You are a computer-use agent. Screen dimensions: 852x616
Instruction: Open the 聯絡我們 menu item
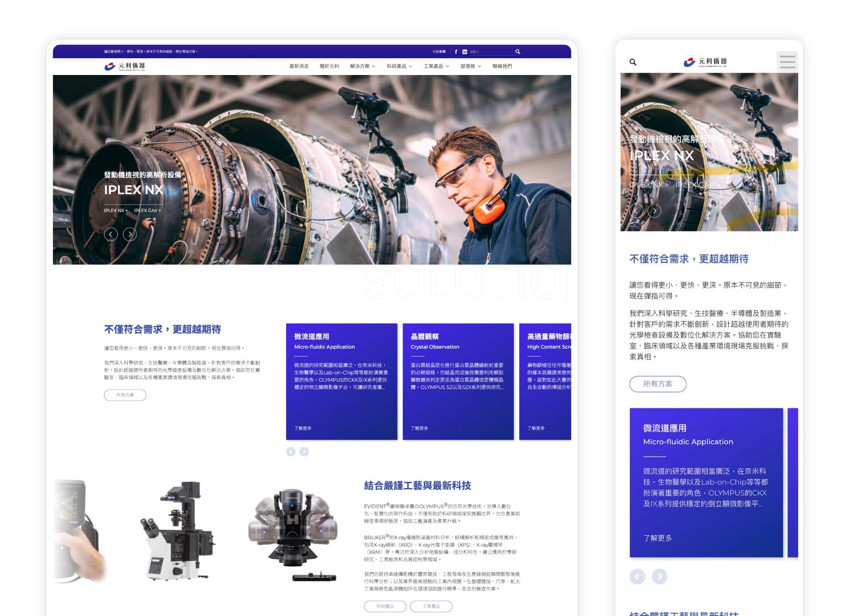502,66
